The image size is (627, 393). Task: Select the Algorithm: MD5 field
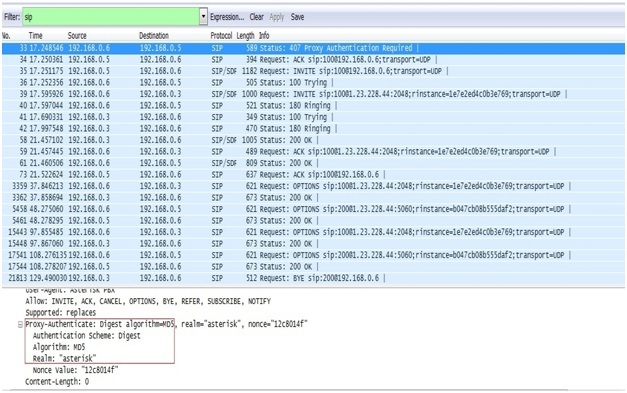tap(59, 347)
